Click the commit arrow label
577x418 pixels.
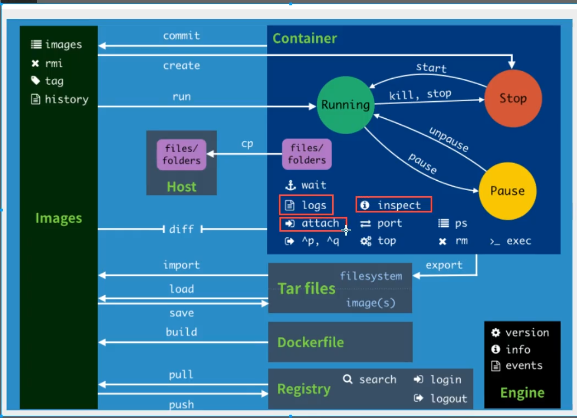pyautogui.click(x=182, y=36)
